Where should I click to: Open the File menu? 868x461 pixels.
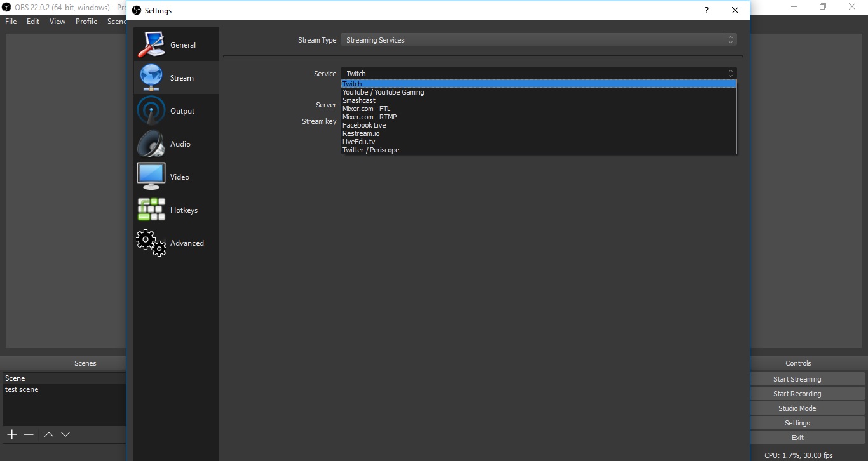pos(11,21)
